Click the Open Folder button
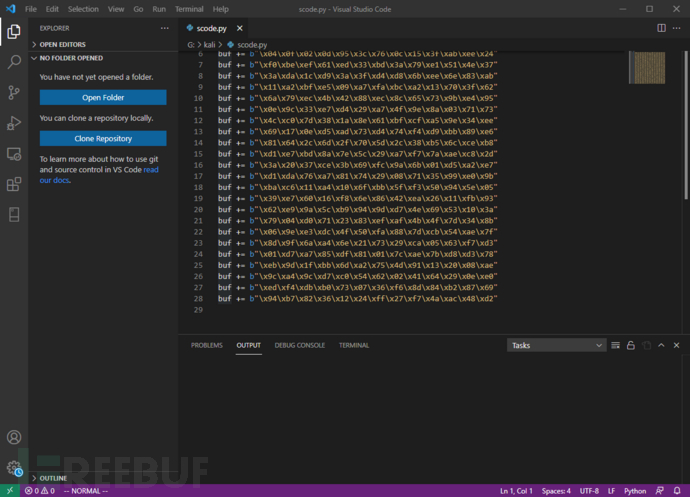 pyautogui.click(x=103, y=97)
